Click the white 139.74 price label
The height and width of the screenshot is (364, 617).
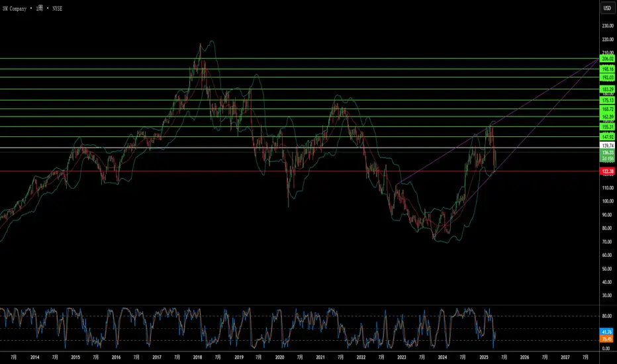(607, 145)
